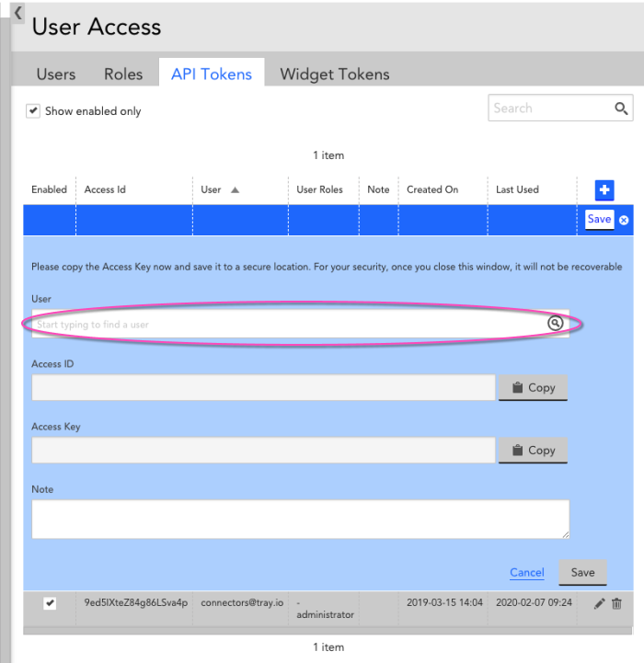The image size is (644, 663).
Task: Focus the Note text area
Action: coord(300,519)
